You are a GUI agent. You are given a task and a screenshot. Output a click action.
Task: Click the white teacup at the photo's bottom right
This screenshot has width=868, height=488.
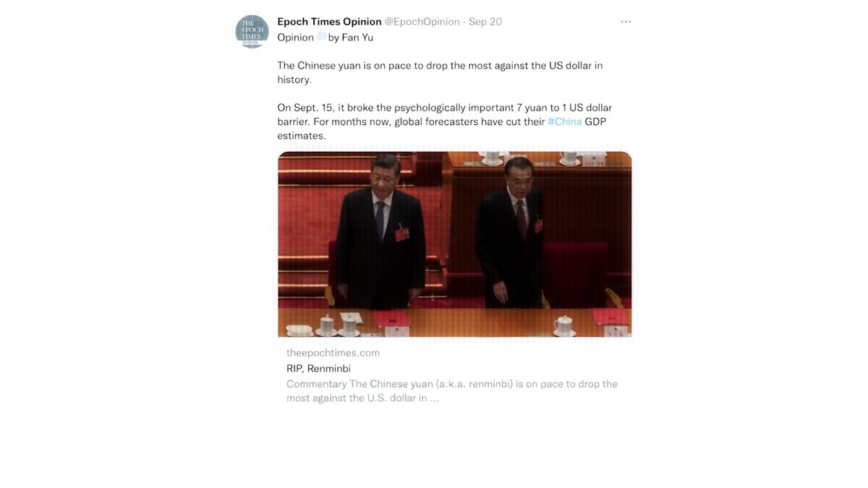point(564,325)
